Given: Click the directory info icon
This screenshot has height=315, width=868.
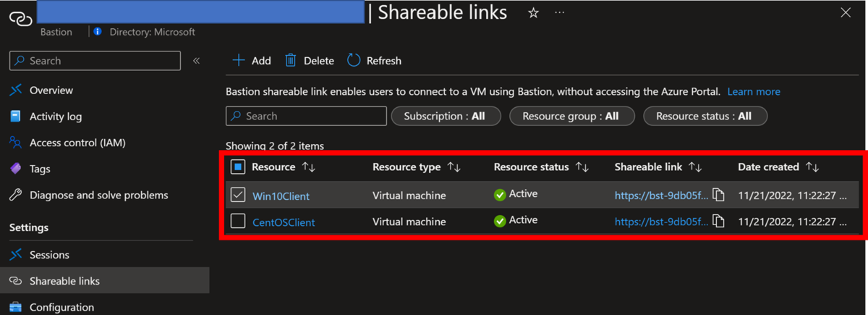Looking at the screenshot, I should (x=98, y=32).
